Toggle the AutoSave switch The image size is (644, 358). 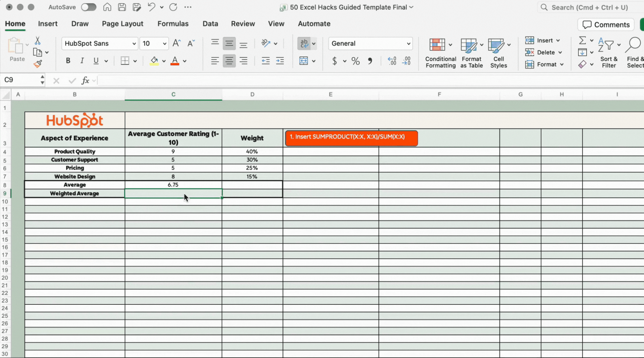coord(88,7)
